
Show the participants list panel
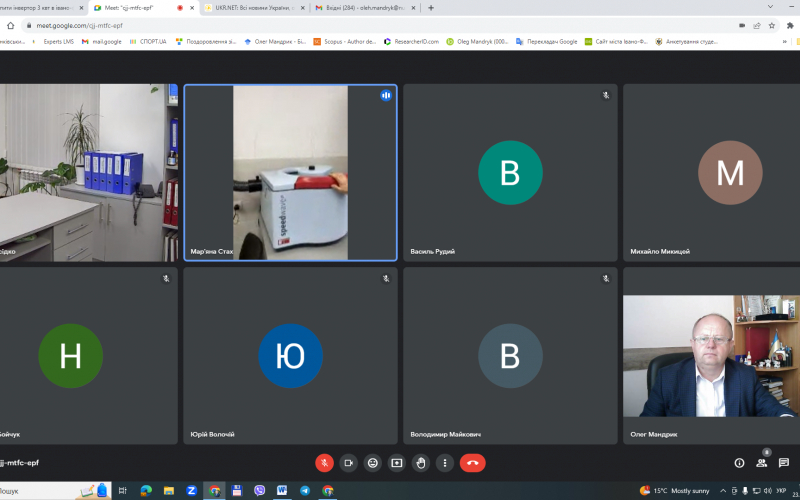(x=762, y=463)
